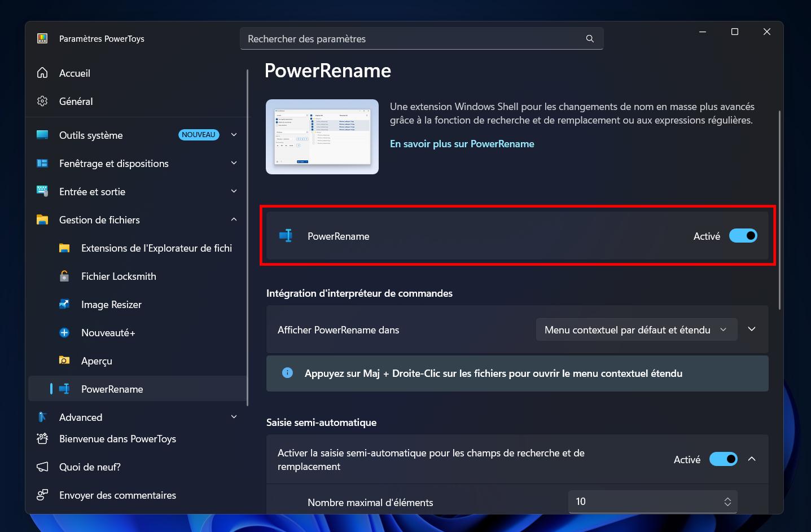811x532 pixels.
Task: Open Bienvenue dans PowerToys
Action: tap(137, 438)
